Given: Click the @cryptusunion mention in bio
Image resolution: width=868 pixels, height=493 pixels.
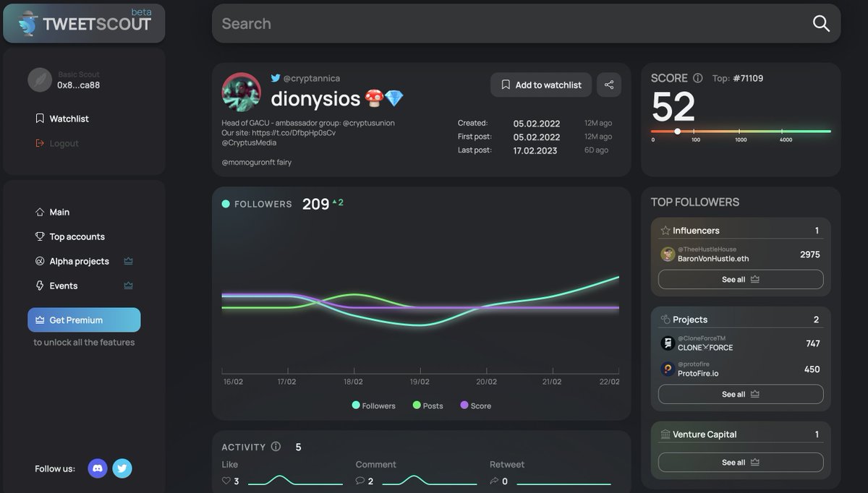Looking at the screenshot, I should pyautogui.click(x=368, y=123).
